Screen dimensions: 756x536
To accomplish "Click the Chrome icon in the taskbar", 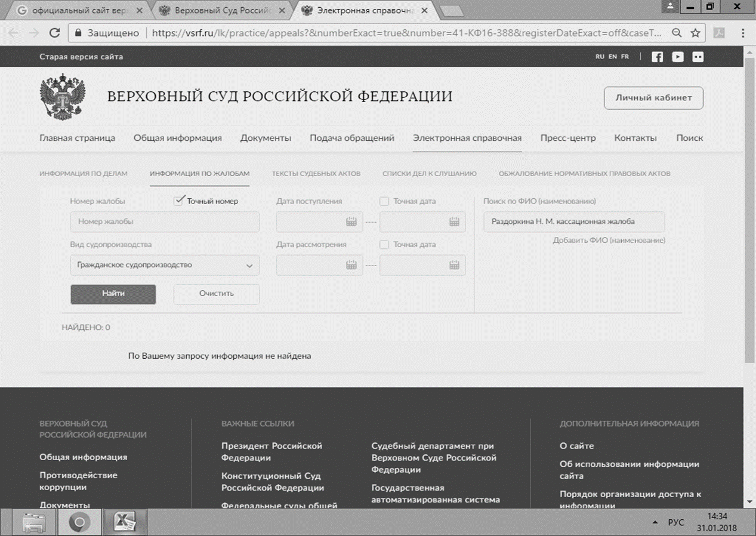I will (79, 523).
